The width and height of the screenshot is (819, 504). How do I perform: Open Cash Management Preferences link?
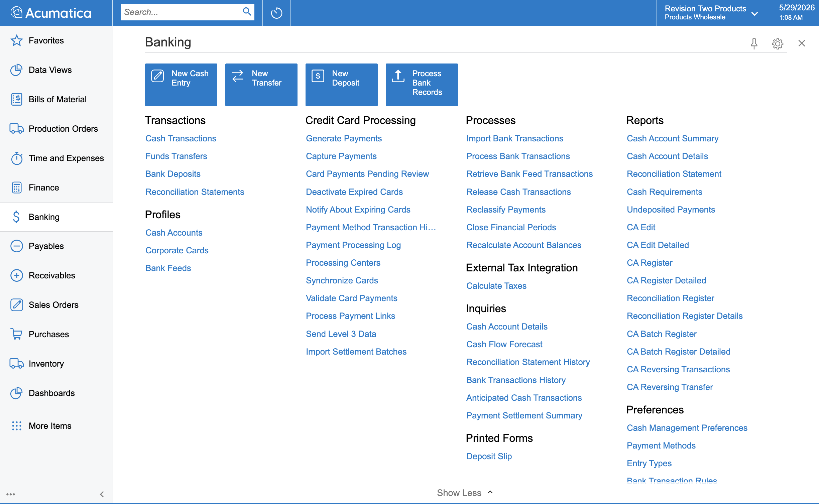(687, 428)
